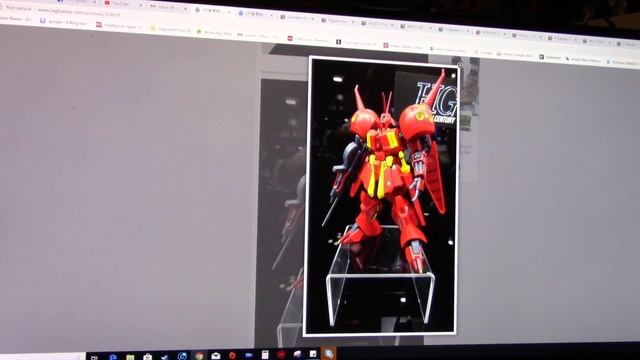Close the YouTube browser tab
The height and width of the screenshot is (360, 640).
[x=140, y=5]
